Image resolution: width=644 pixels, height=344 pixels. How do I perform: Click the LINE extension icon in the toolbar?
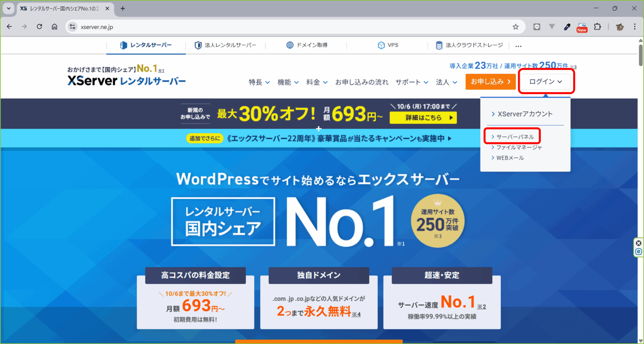pyautogui.click(x=537, y=26)
